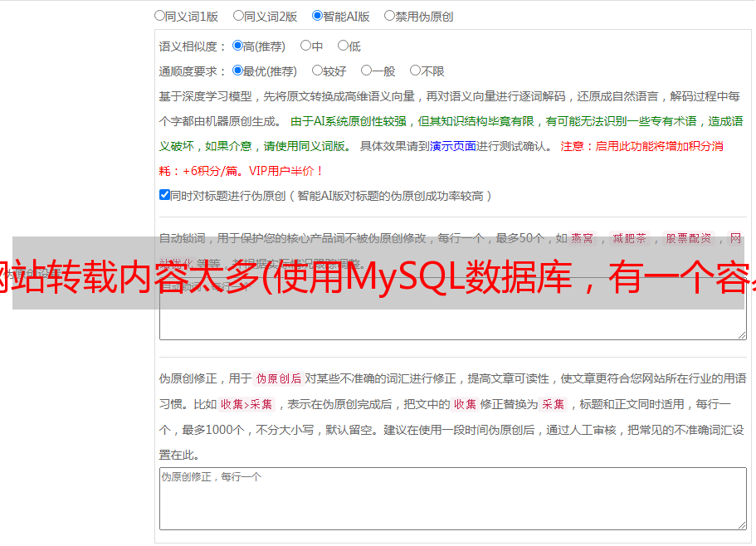The image size is (756, 546).
Task: Grab the resize handle of 自动锁词 box
Action: (x=742, y=335)
